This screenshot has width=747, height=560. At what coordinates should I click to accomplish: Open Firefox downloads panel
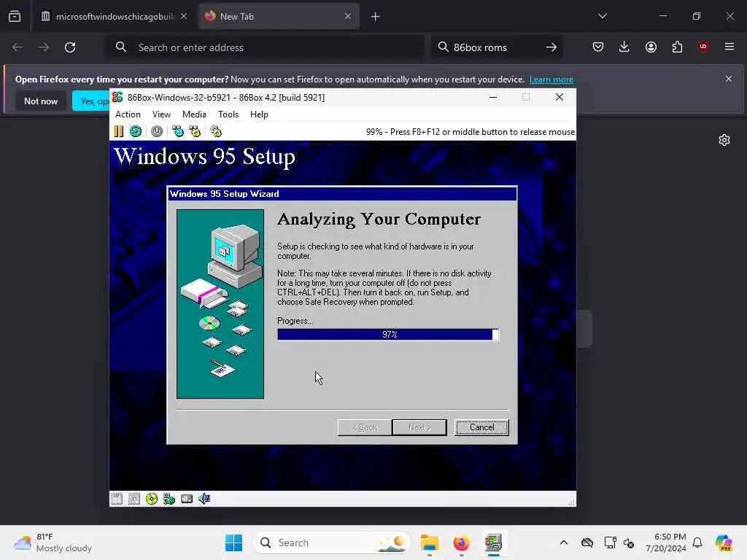(624, 47)
